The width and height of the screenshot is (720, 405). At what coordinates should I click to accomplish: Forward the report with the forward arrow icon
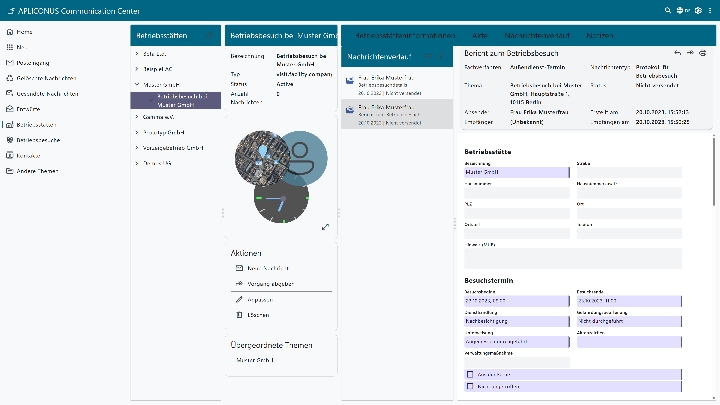[690, 53]
